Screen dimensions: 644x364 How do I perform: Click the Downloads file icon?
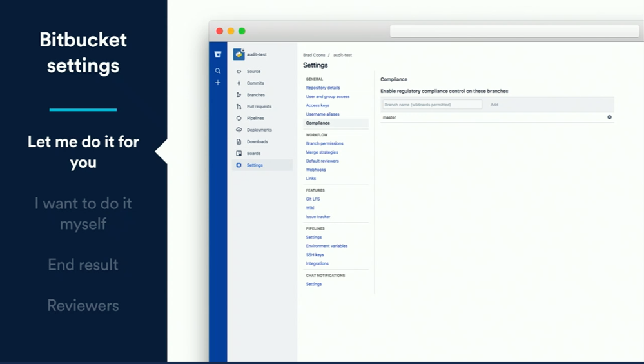[239, 141]
